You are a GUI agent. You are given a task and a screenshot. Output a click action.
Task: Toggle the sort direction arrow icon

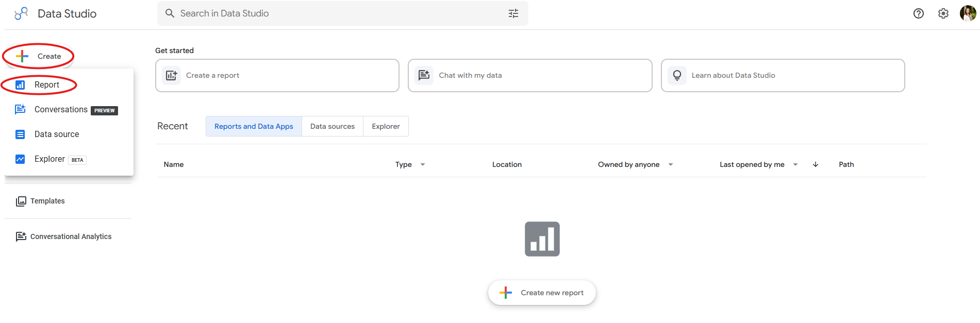pyautogui.click(x=816, y=164)
